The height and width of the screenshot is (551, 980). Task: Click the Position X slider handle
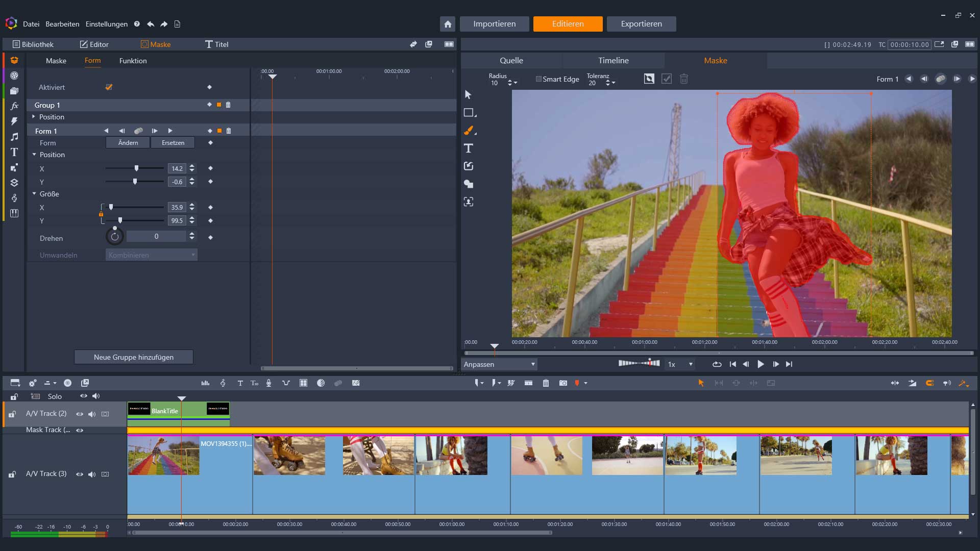(136, 168)
